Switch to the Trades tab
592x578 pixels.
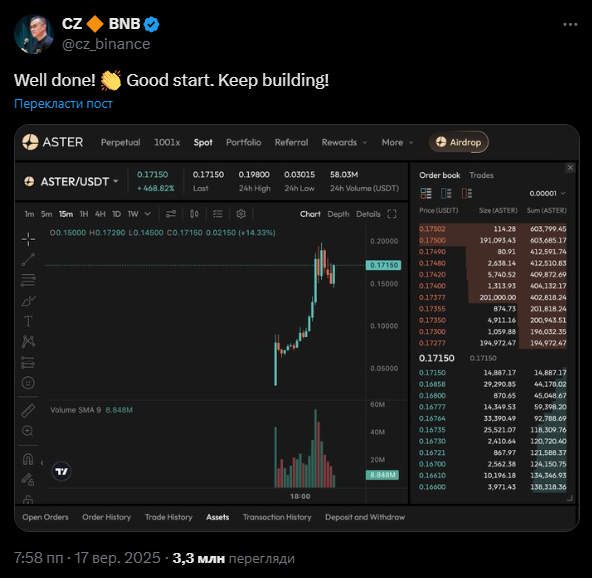(x=481, y=175)
